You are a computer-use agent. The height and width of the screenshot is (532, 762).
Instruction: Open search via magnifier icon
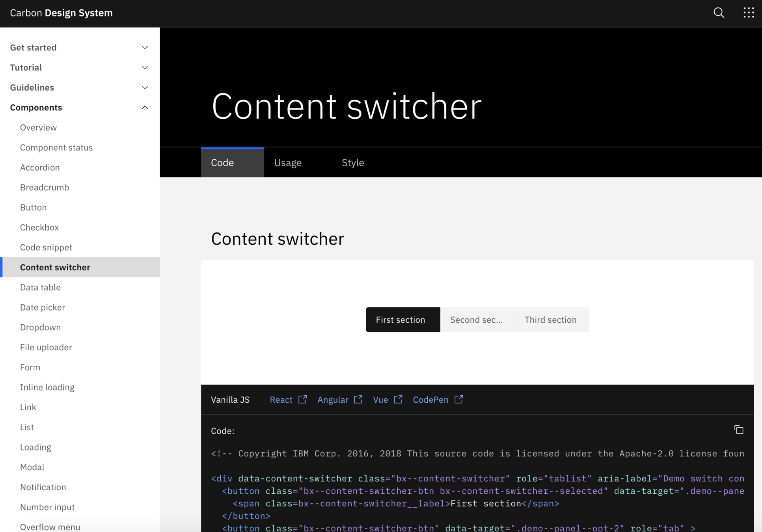(719, 13)
